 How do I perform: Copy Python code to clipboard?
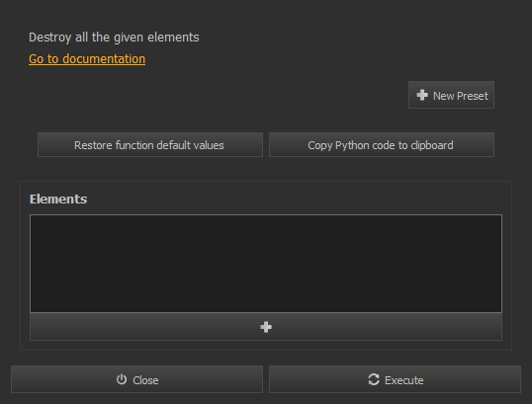(382, 145)
